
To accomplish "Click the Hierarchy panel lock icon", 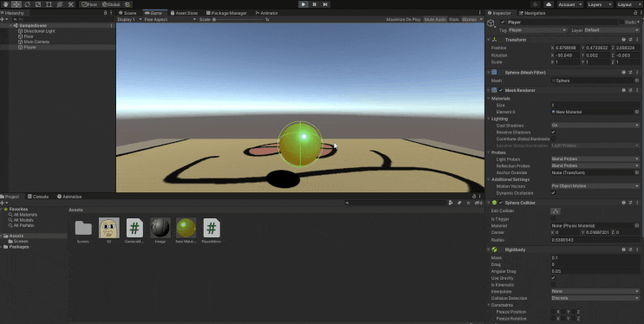I will tap(106, 13).
